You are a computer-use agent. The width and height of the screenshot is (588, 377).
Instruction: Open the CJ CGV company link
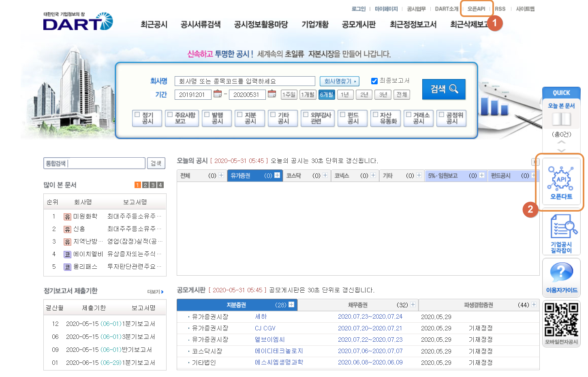click(x=265, y=328)
